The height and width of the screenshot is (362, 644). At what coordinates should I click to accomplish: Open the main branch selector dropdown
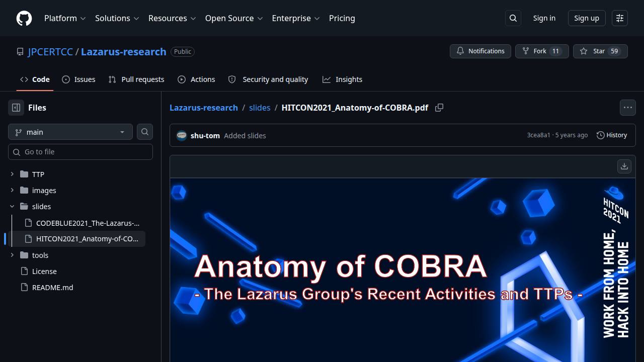70,132
